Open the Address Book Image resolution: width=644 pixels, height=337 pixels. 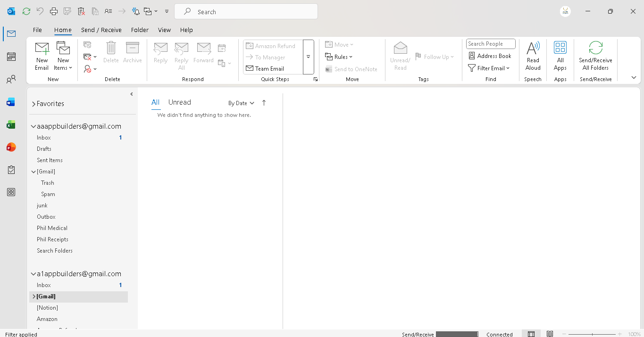490,56
